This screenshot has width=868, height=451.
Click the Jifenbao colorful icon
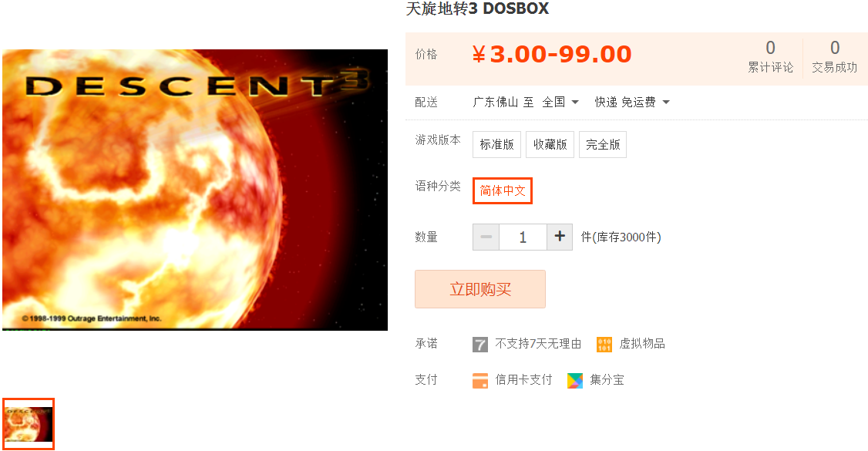pos(575,381)
